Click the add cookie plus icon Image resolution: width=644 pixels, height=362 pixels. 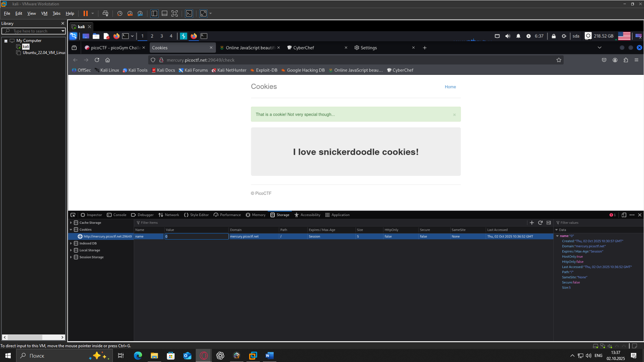coord(532,223)
